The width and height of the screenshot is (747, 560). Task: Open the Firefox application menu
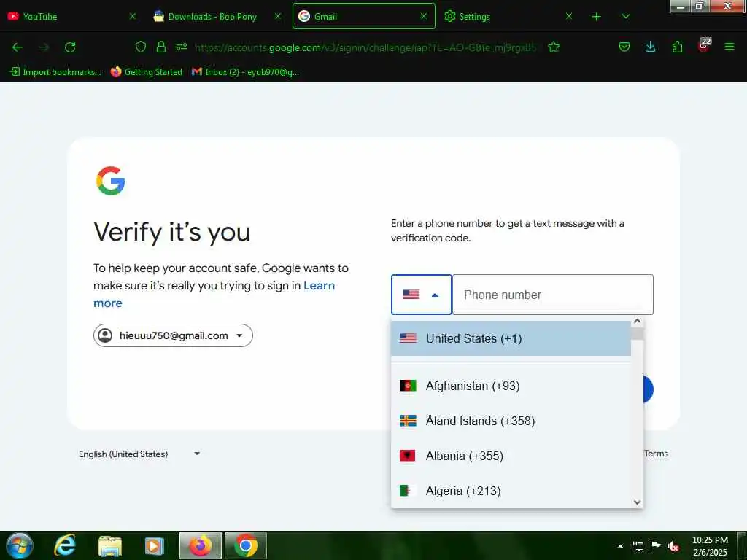click(x=729, y=47)
